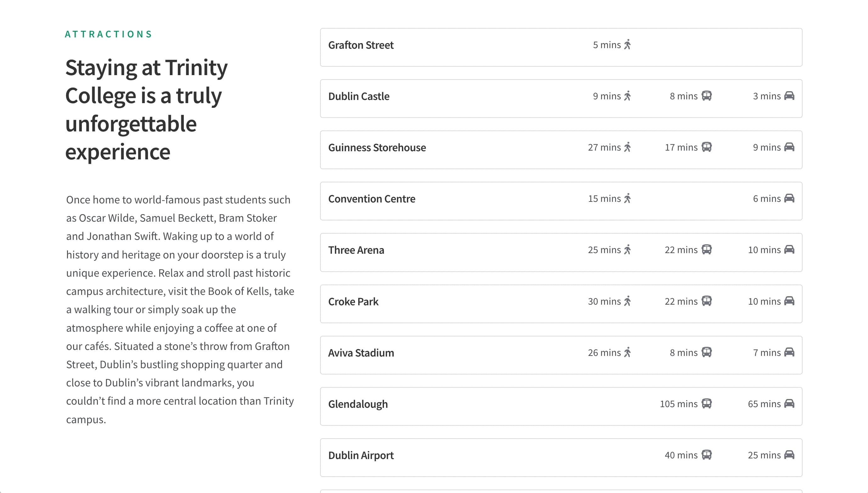Click the Guinness Storehouse title
868x493 pixels.
click(377, 148)
